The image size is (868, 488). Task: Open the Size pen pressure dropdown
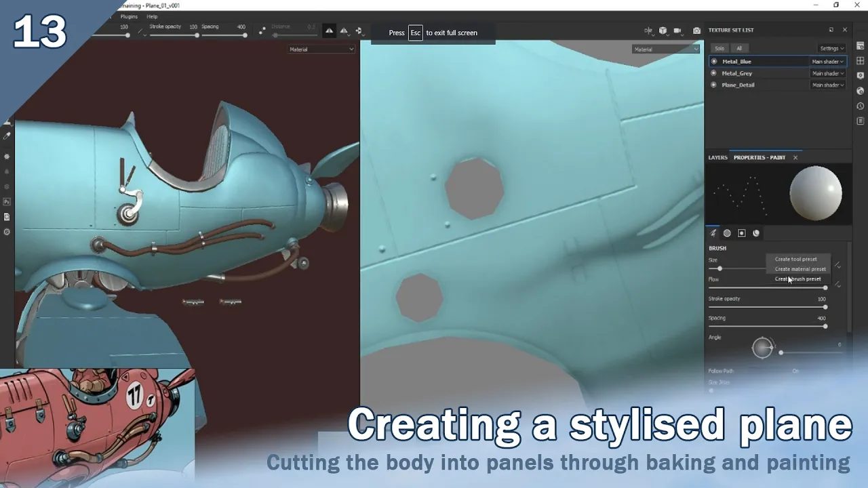tap(838, 265)
